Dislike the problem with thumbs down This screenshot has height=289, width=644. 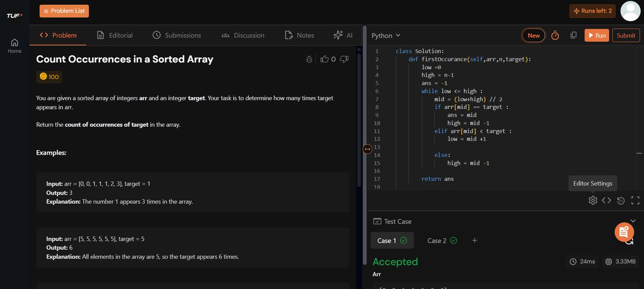345,59
